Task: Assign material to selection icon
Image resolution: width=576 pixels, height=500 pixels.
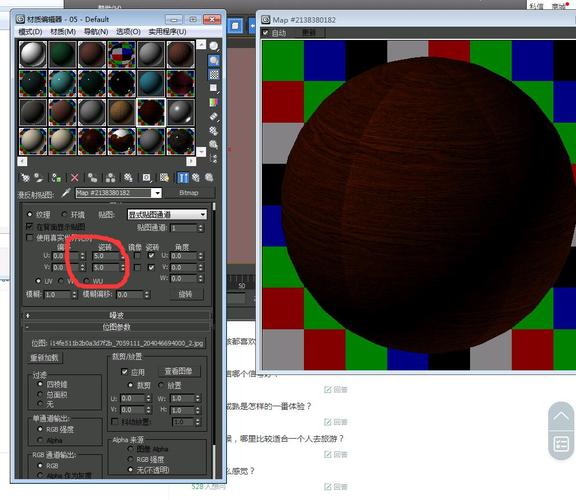Action: coord(56,178)
